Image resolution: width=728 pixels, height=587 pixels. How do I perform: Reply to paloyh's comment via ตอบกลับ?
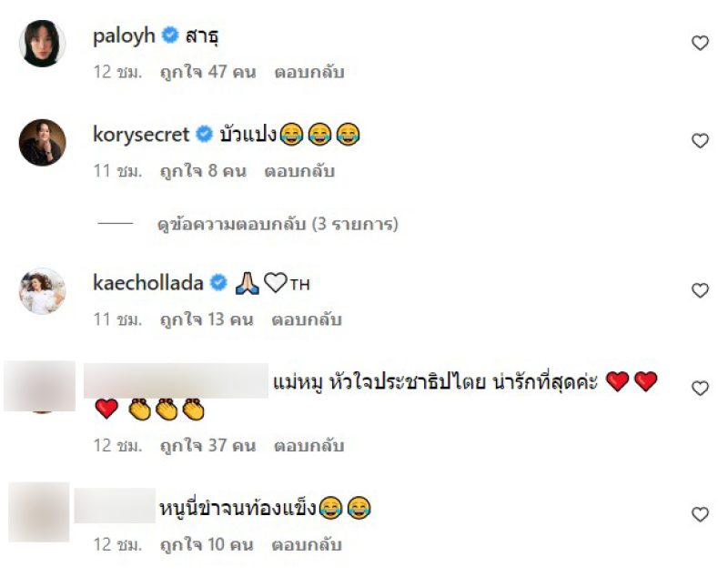click(309, 73)
